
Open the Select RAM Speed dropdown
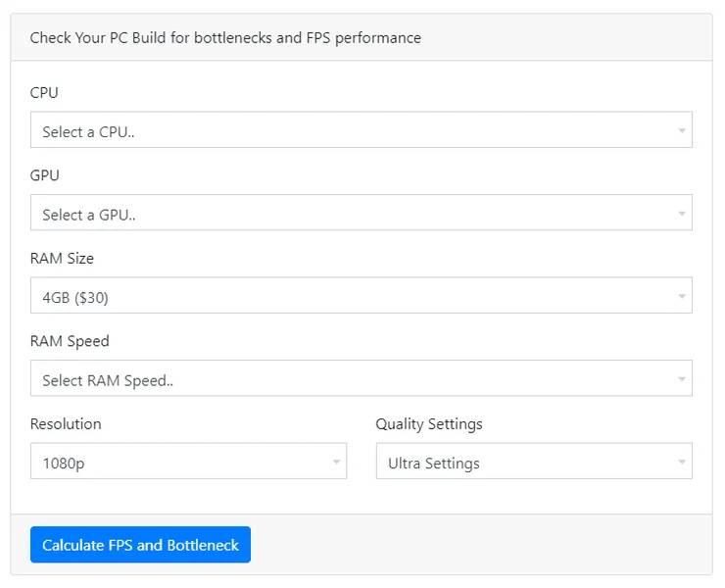click(x=362, y=378)
